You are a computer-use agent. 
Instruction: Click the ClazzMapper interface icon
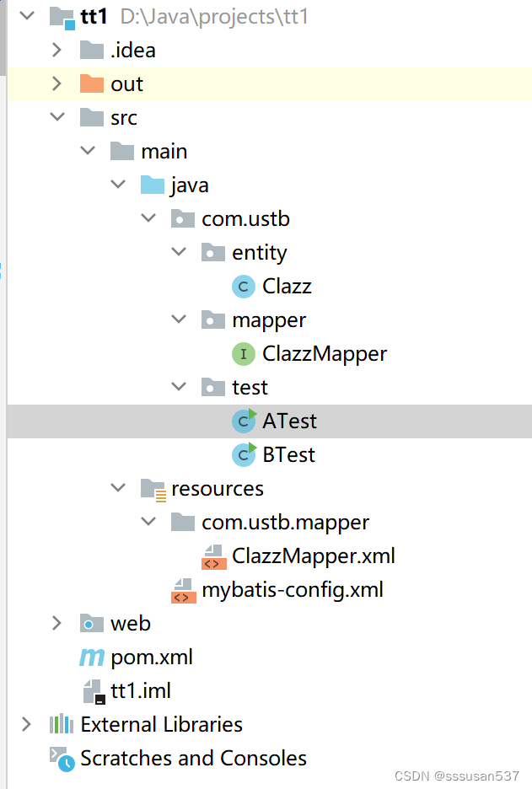point(243,353)
